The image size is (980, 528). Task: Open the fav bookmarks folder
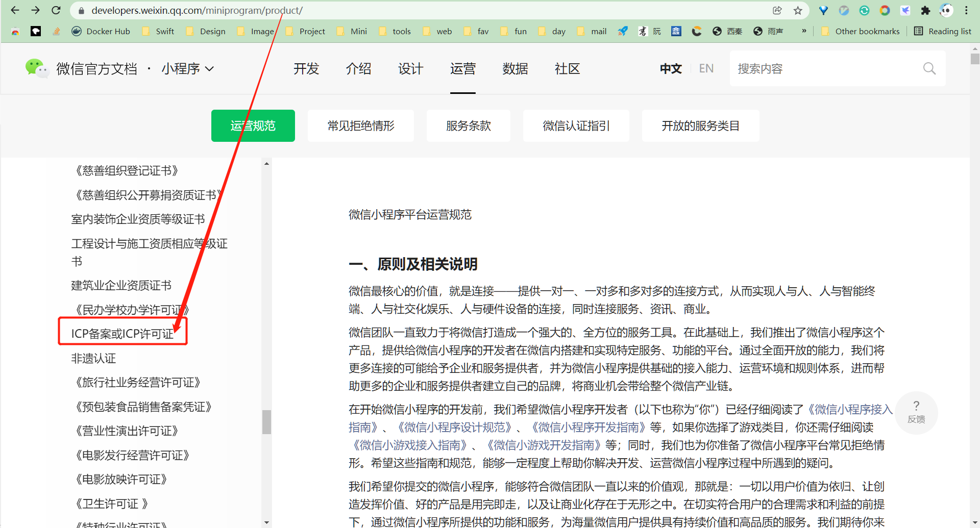[476, 31]
